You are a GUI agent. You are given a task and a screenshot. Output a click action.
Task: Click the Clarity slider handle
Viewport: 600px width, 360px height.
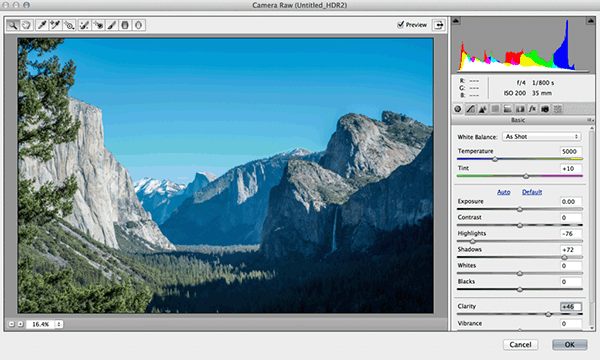click(x=548, y=314)
